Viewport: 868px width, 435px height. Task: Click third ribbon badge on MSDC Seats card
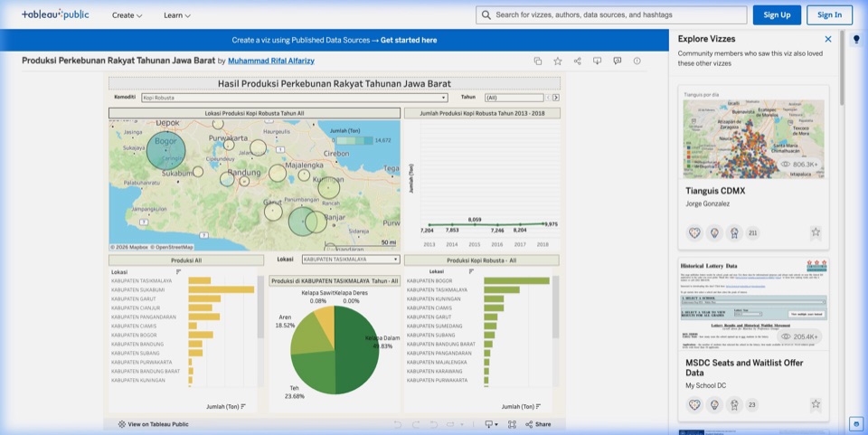pyautogui.click(x=734, y=404)
